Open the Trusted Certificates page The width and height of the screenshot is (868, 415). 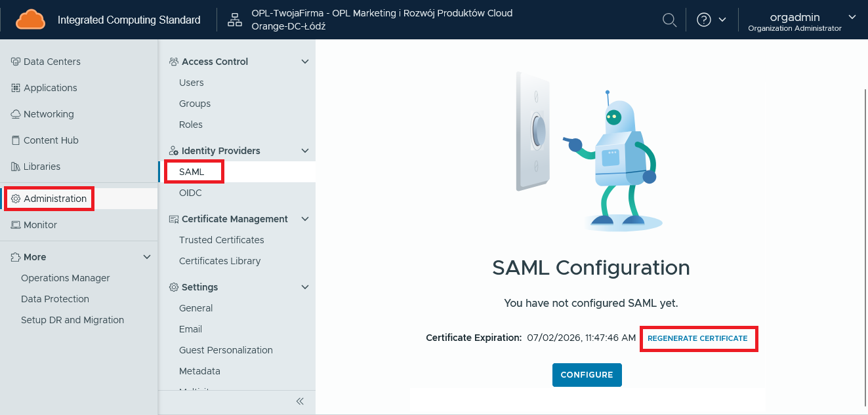coord(221,239)
